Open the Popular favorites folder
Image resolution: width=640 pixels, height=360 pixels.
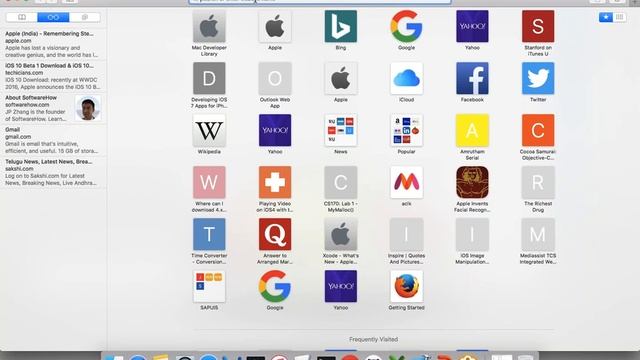click(406, 130)
